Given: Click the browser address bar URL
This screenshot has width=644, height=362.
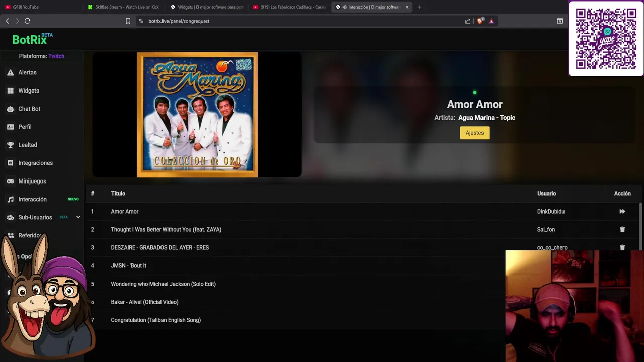Looking at the screenshot, I should 179,21.
